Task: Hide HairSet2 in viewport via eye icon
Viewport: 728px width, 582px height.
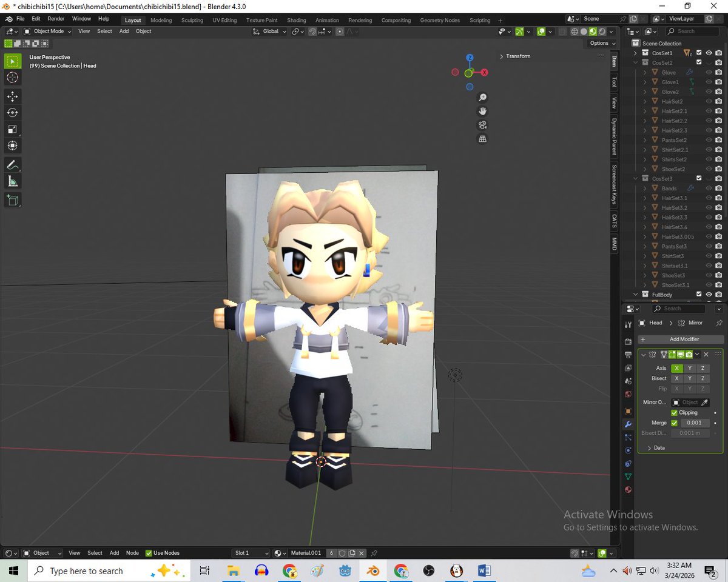Action: click(709, 101)
